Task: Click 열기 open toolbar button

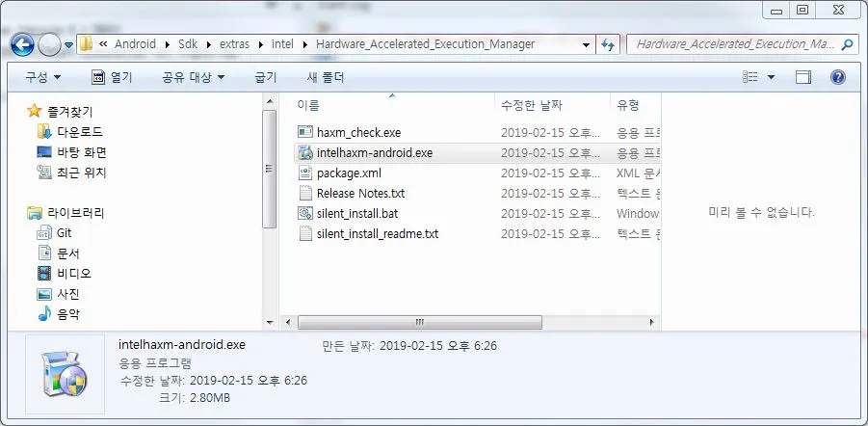Action: tap(113, 77)
